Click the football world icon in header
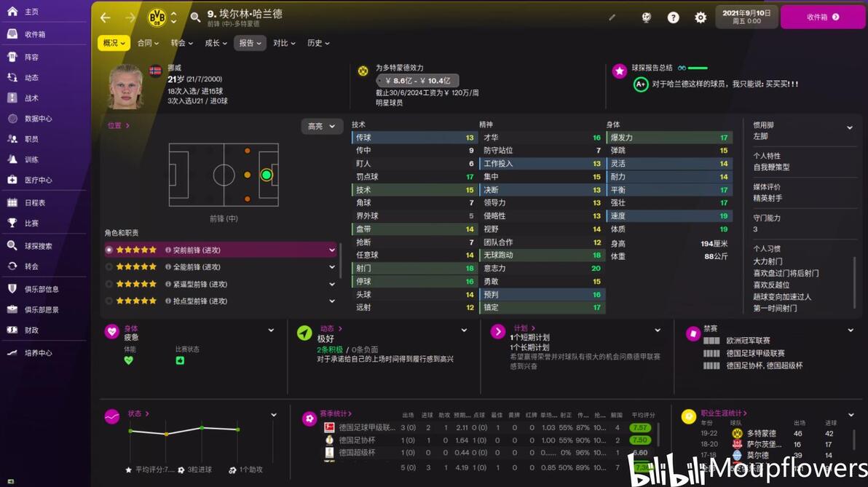This screenshot has height=487, width=868. (x=646, y=17)
